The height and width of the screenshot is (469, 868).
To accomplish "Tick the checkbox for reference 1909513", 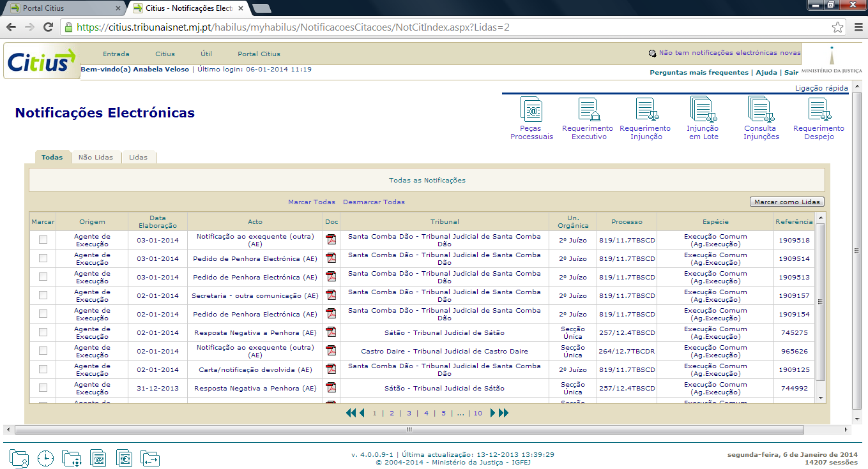I will (x=43, y=277).
